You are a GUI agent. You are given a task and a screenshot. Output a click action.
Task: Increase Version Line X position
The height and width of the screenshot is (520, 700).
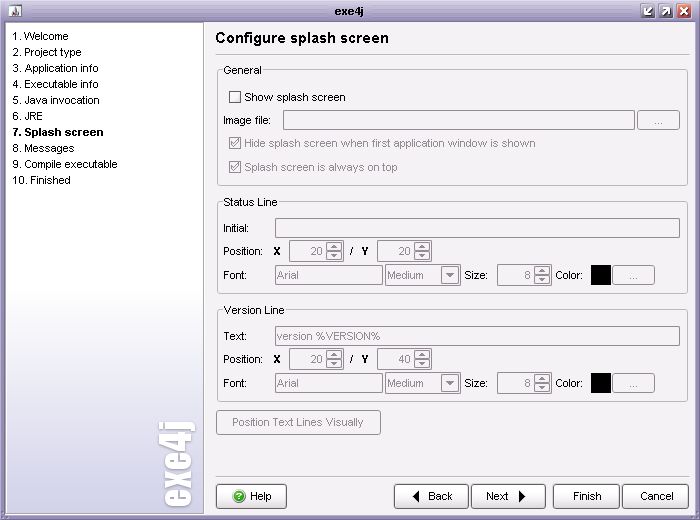pyautogui.click(x=334, y=354)
